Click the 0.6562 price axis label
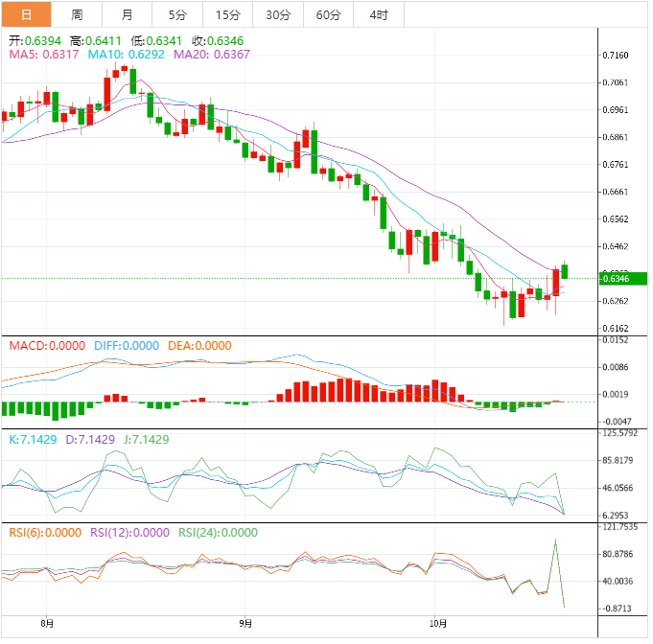The height and width of the screenshot is (644, 653). pos(616,218)
